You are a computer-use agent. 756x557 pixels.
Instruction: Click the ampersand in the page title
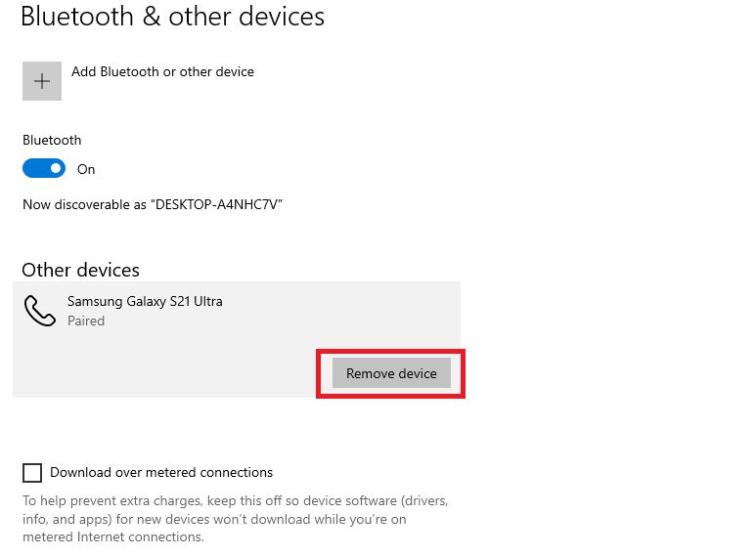[152, 17]
